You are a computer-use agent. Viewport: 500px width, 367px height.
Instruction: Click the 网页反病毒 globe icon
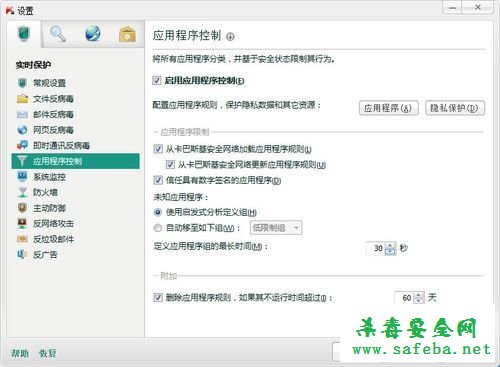pyautogui.click(x=22, y=130)
